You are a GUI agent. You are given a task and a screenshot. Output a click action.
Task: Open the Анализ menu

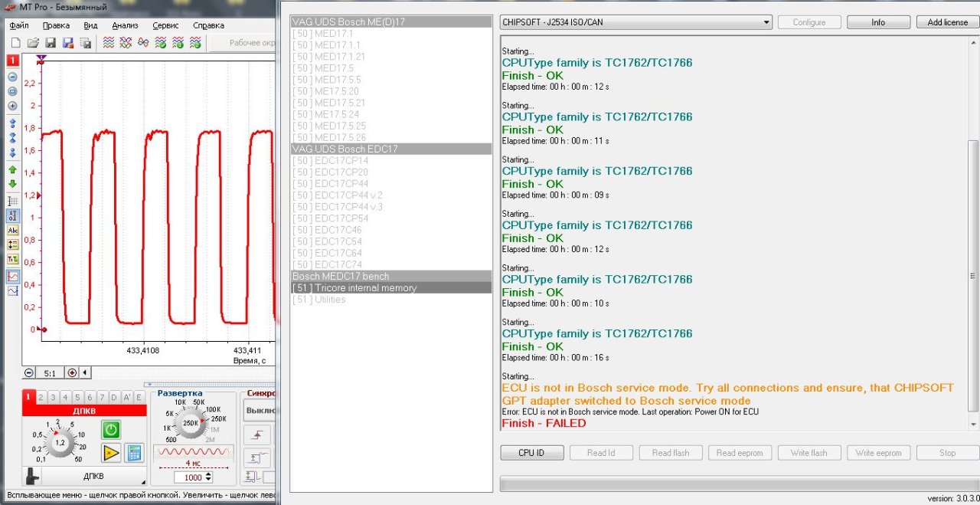click(x=125, y=25)
